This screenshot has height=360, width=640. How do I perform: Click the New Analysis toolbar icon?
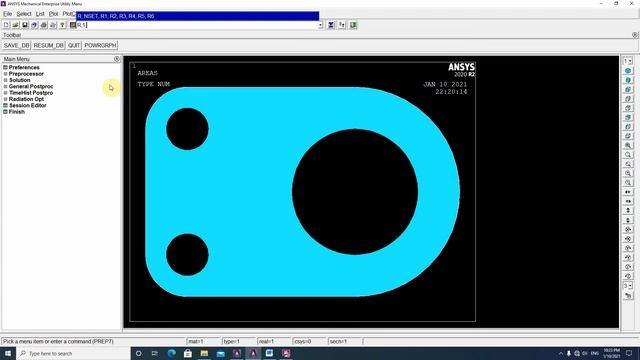tap(6, 25)
